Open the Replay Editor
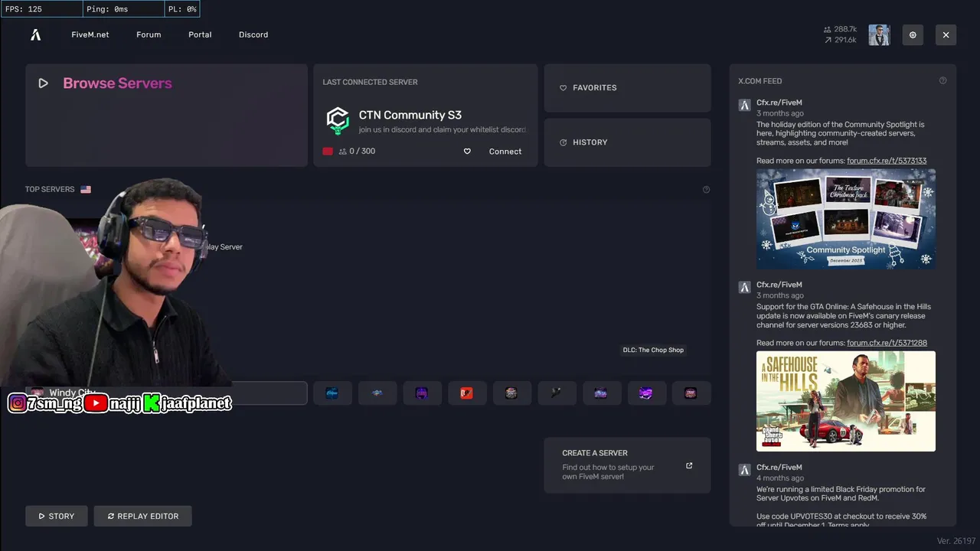This screenshot has height=551, width=980. pyautogui.click(x=143, y=516)
